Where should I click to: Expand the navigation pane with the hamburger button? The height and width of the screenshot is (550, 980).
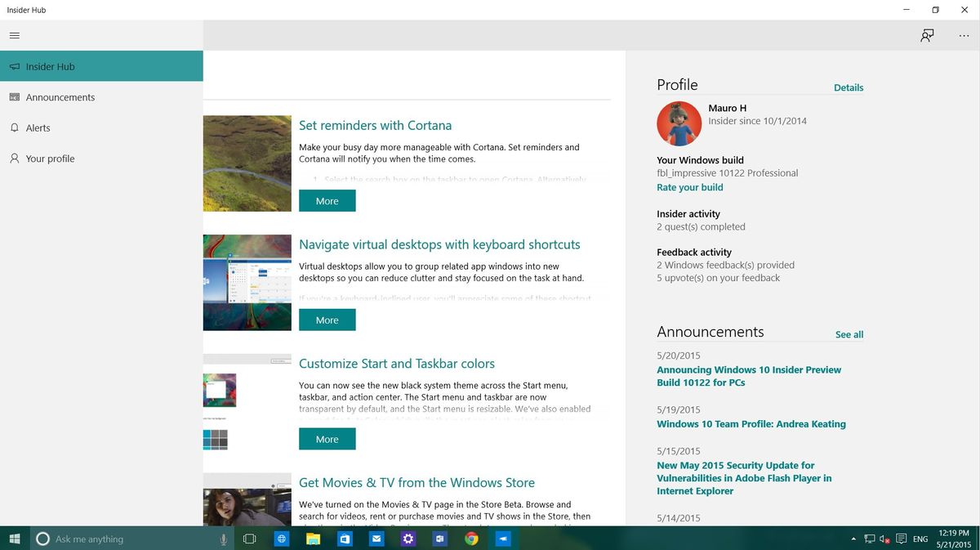pyautogui.click(x=15, y=35)
